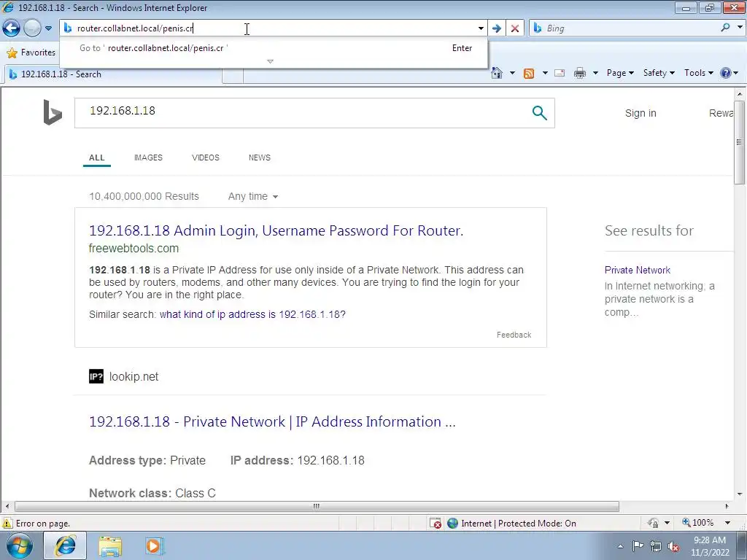Click the Private Network sidebar link

[638, 270]
